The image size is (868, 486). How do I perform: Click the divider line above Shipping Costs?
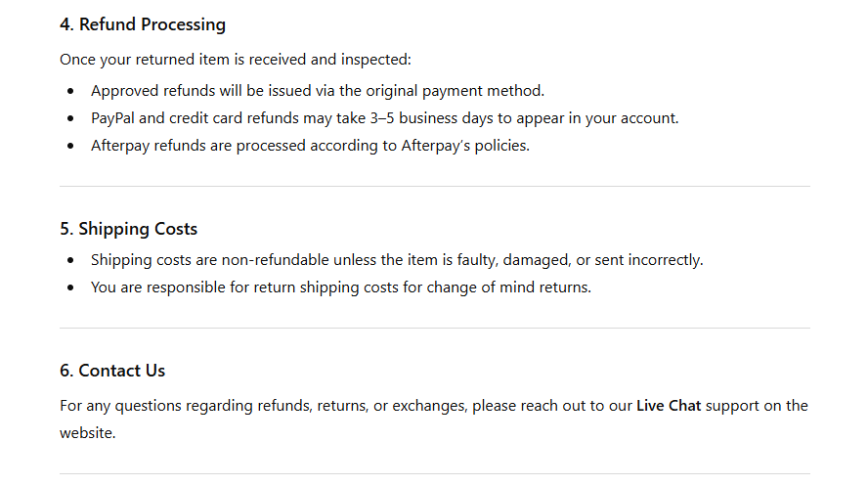[434, 186]
